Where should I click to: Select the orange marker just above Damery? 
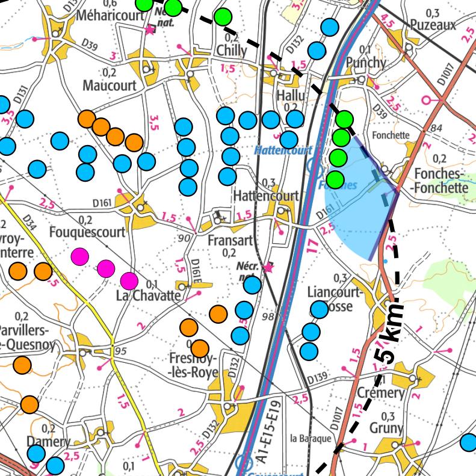pyautogui.click(x=29, y=404)
